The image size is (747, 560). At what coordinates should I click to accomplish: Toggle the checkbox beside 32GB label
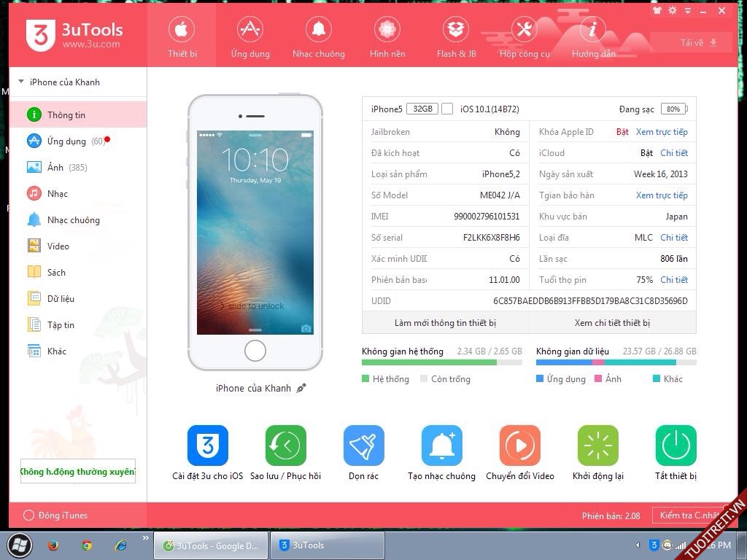[x=447, y=109]
